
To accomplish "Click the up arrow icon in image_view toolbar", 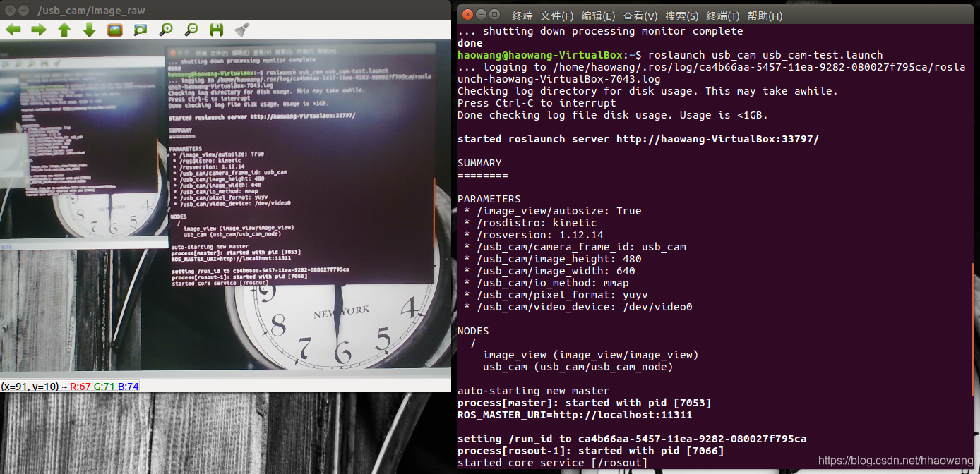I will coord(64,30).
